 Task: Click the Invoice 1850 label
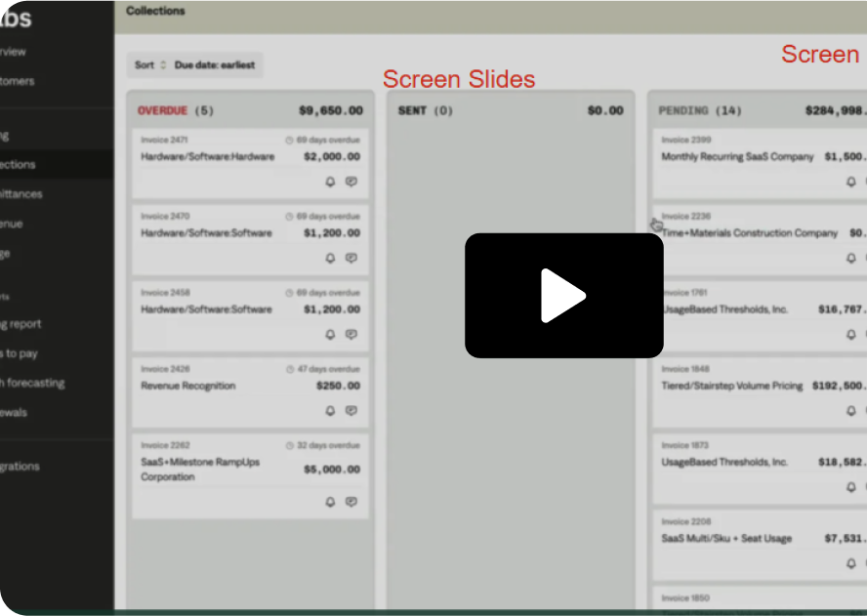(x=685, y=597)
